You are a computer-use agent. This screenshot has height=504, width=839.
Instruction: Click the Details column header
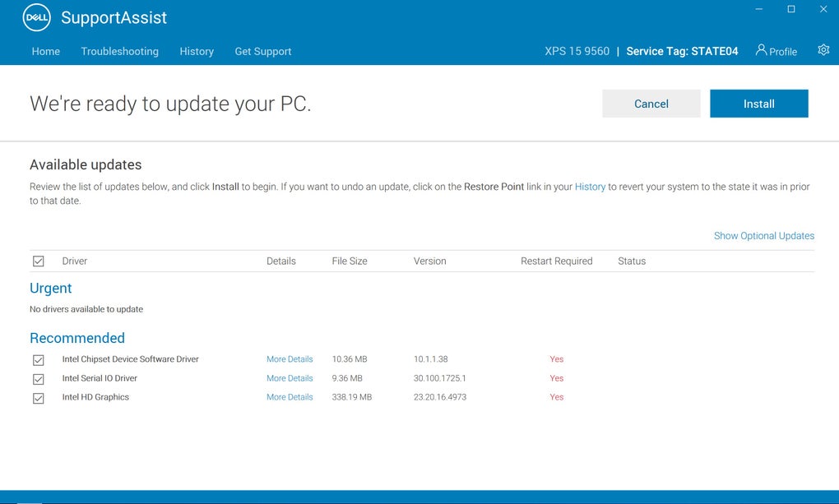pos(281,261)
